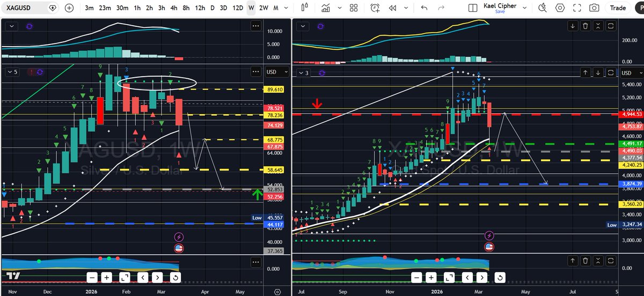This screenshot has width=644, height=296.
Task: Choose the 12h timeframe
Action: click(200, 8)
